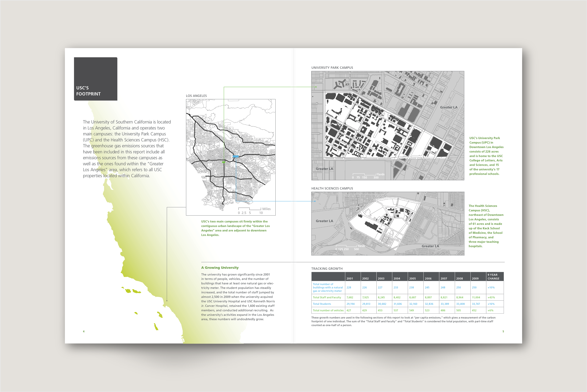Click the Total Students row label

[322, 304]
